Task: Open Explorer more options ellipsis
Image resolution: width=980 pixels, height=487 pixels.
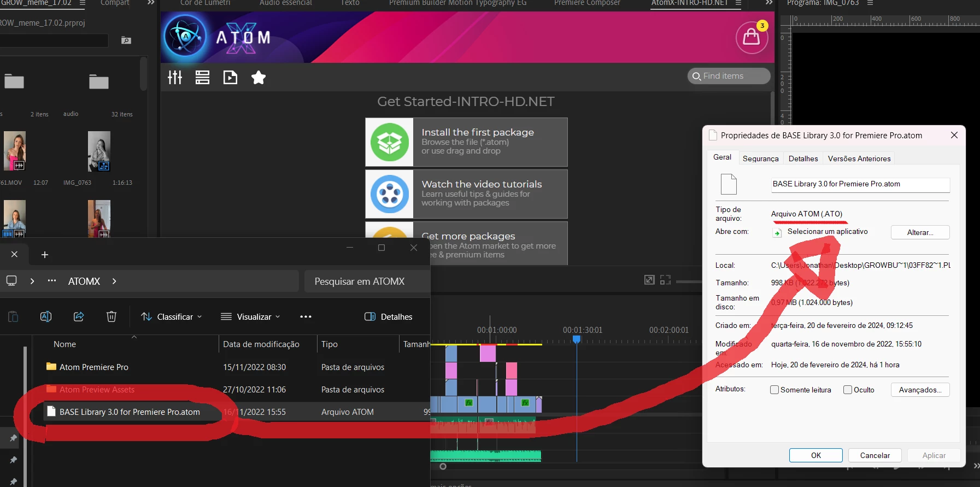Action: pos(306,316)
